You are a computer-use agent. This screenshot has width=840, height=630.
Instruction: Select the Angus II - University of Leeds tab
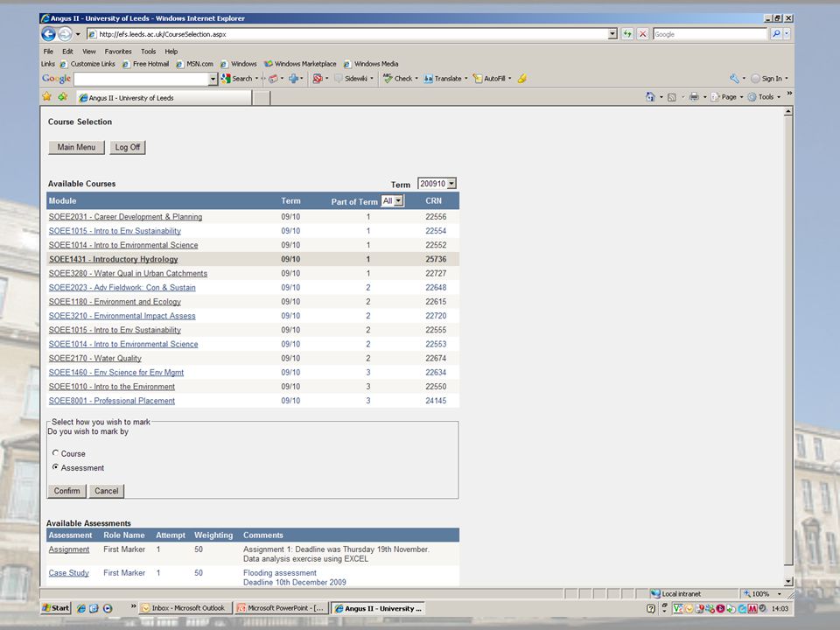164,98
